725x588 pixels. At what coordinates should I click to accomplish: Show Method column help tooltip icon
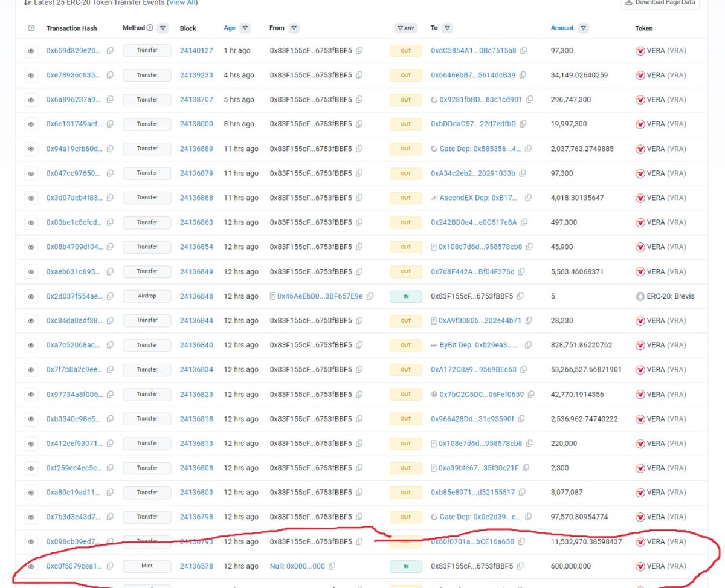click(150, 28)
